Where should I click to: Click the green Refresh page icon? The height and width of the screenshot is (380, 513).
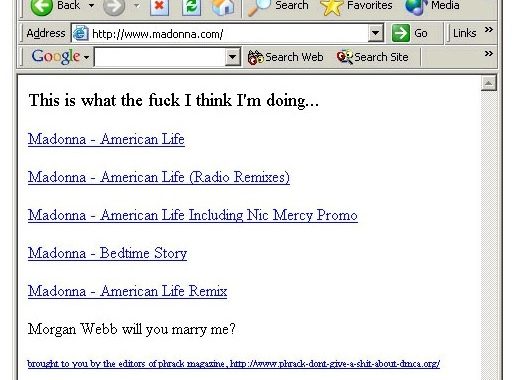tap(192, 7)
